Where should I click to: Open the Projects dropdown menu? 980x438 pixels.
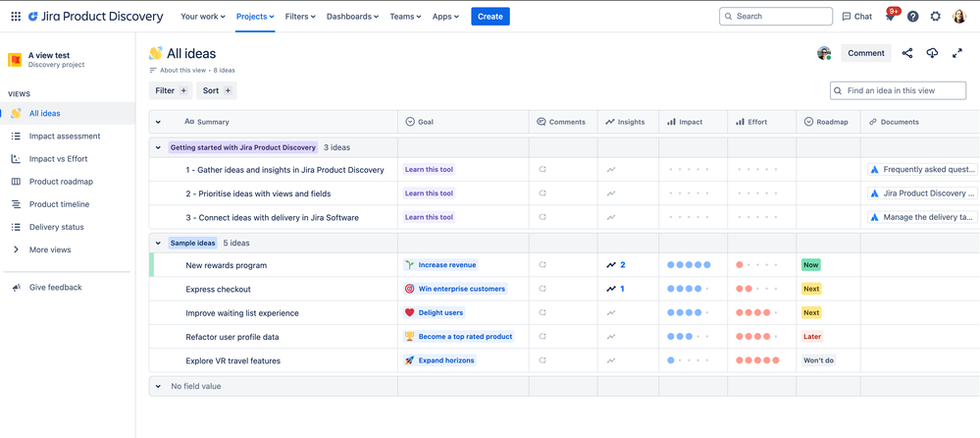click(x=255, y=17)
